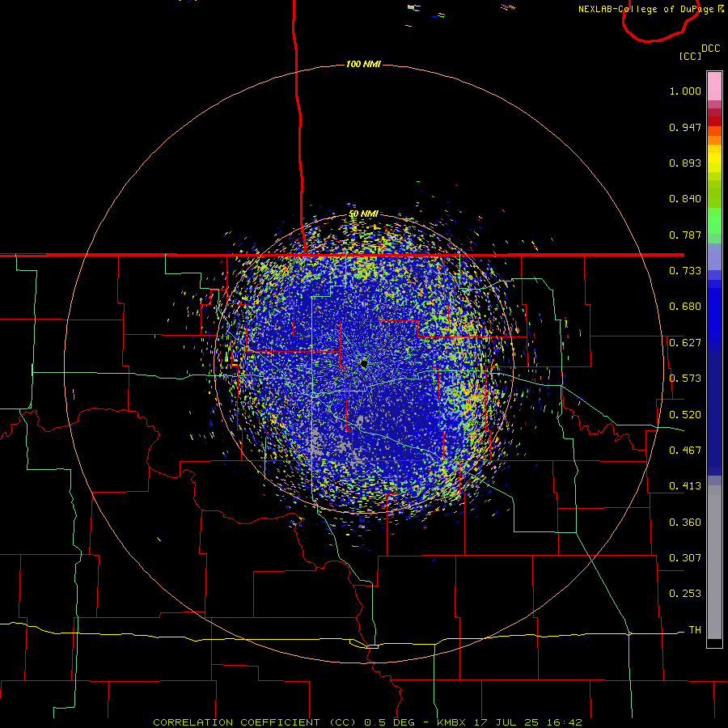Select the 0.520 scale value
Image resolution: width=728 pixels, height=728 pixels.
pos(685,415)
